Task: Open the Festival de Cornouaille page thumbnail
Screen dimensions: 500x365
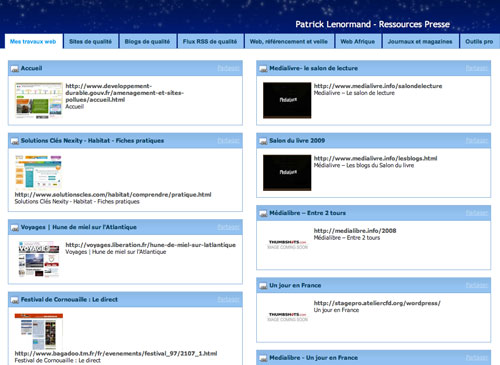Action: [x=39, y=331]
